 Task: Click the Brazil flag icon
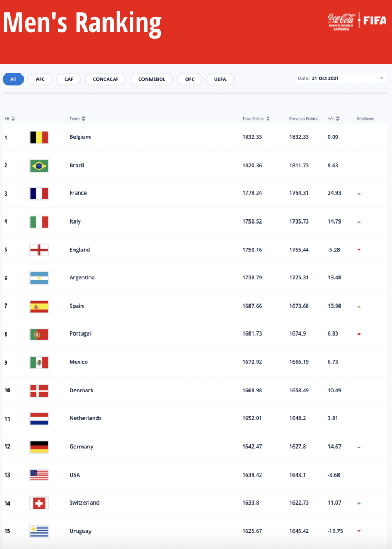[39, 166]
